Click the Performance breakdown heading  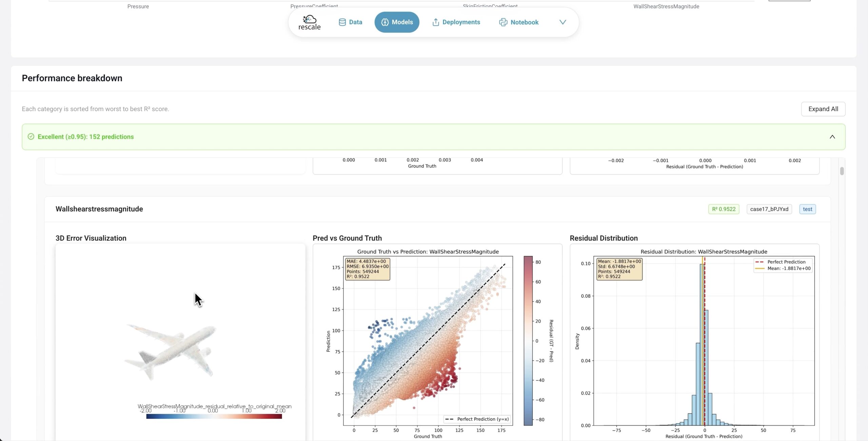pyautogui.click(x=72, y=78)
